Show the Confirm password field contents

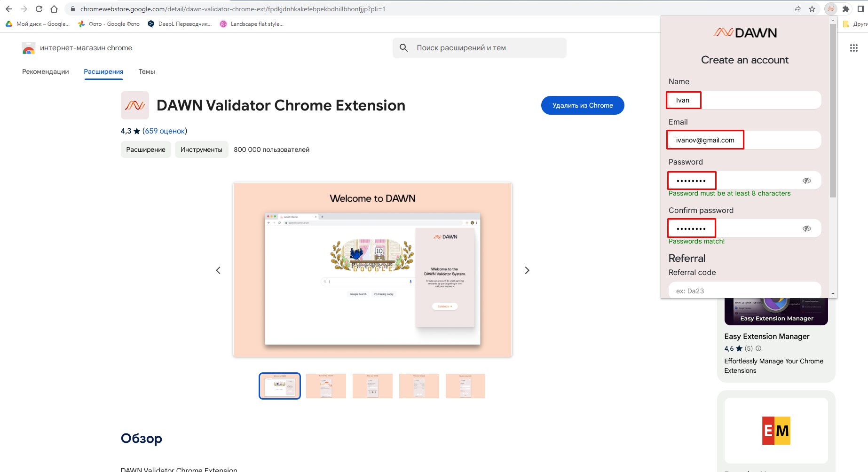(807, 228)
